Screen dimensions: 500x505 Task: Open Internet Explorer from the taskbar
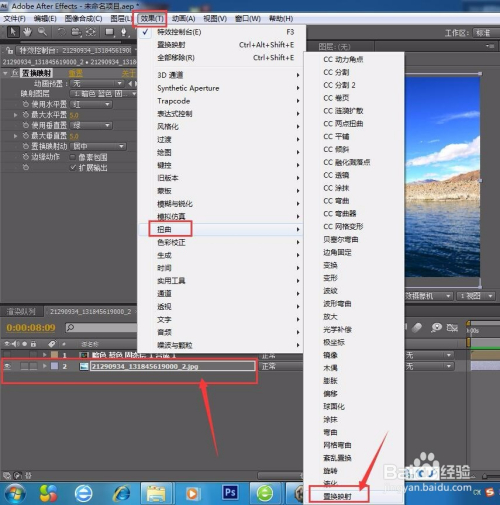coord(122,493)
